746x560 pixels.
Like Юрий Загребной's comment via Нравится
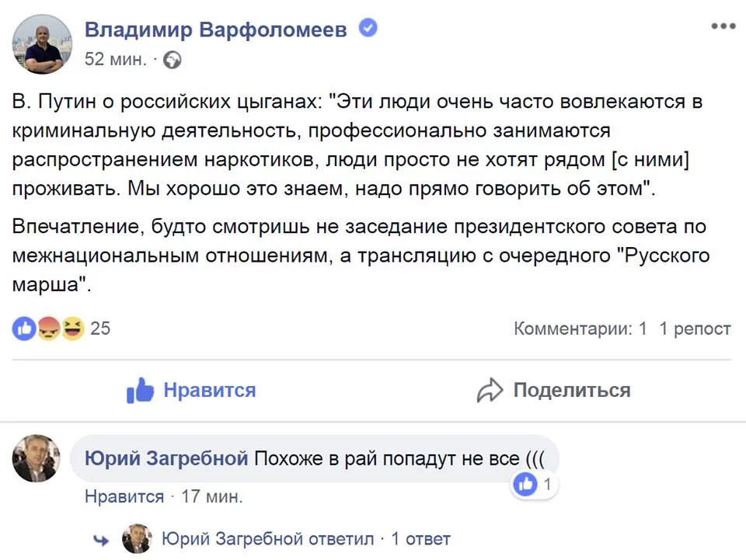click(124, 496)
